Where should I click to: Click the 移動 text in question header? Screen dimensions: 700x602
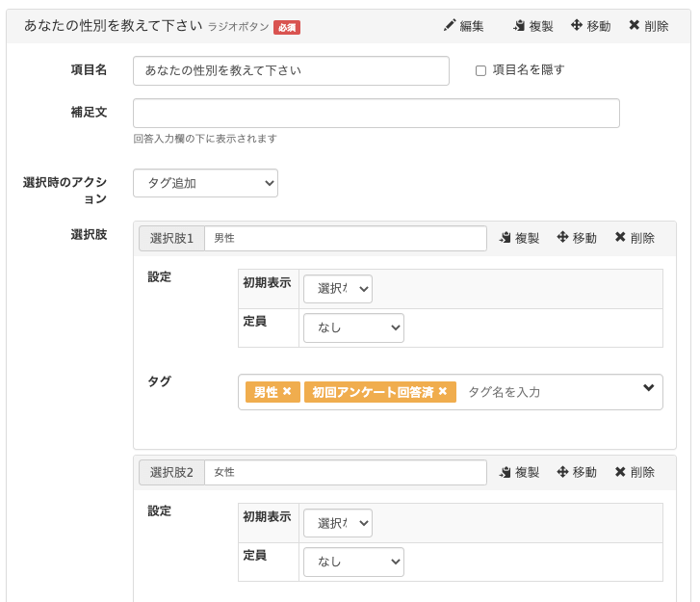[x=599, y=26]
